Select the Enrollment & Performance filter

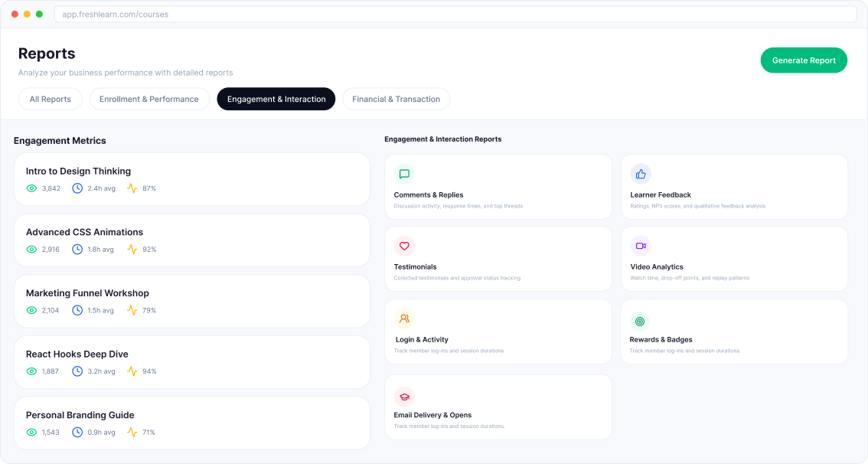pos(149,99)
